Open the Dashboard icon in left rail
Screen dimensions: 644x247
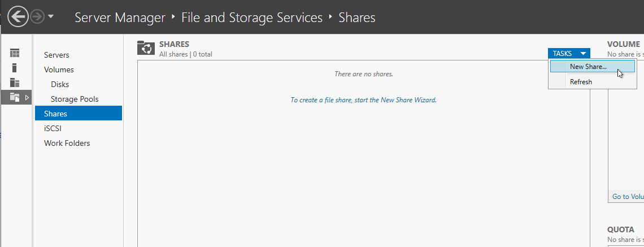click(x=15, y=53)
